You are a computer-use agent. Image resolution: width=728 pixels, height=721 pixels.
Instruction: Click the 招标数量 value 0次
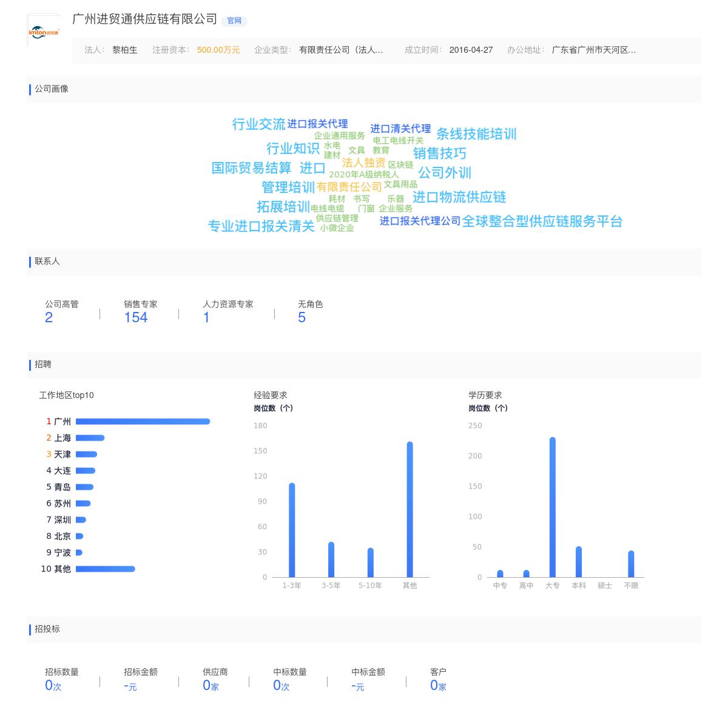coord(53,686)
